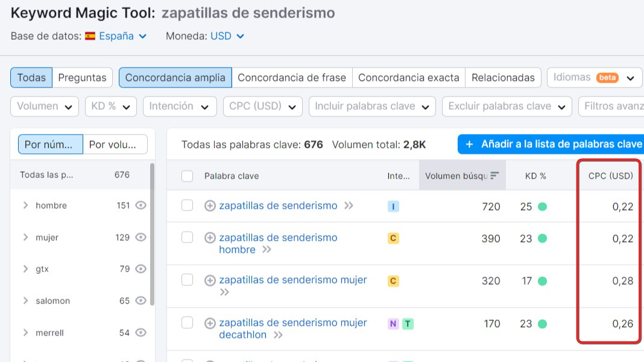Click the blue I intent badge
The width and height of the screenshot is (644, 362).
point(393,205)
